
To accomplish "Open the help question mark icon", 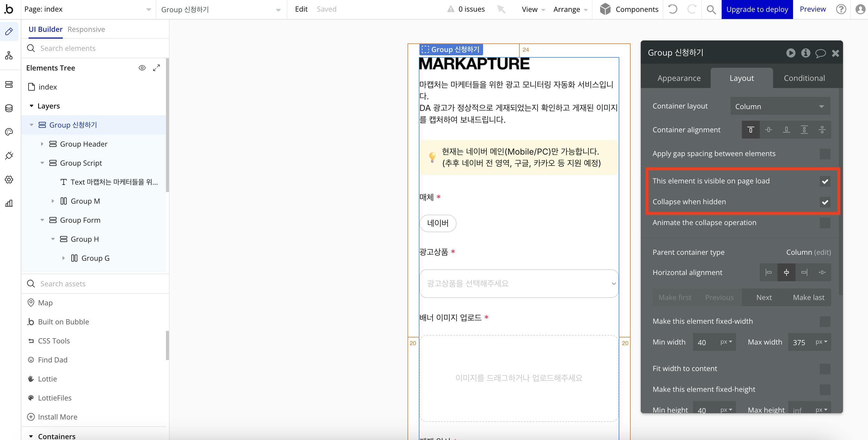I will pos(841,9).
